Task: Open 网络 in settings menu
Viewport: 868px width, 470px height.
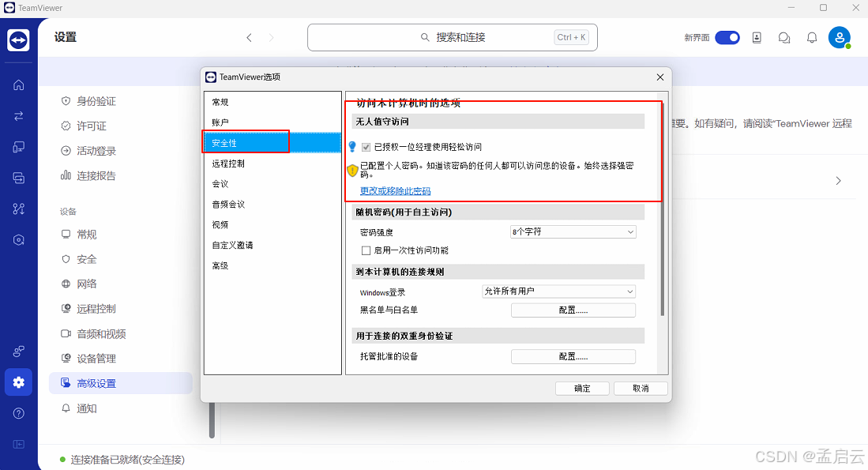Action: pos(121,284)
